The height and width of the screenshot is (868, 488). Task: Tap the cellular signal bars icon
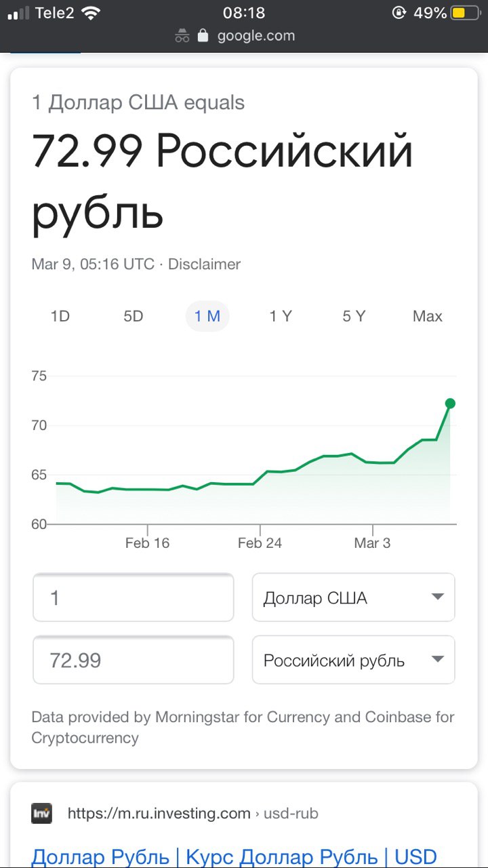[x=18, y=13]
